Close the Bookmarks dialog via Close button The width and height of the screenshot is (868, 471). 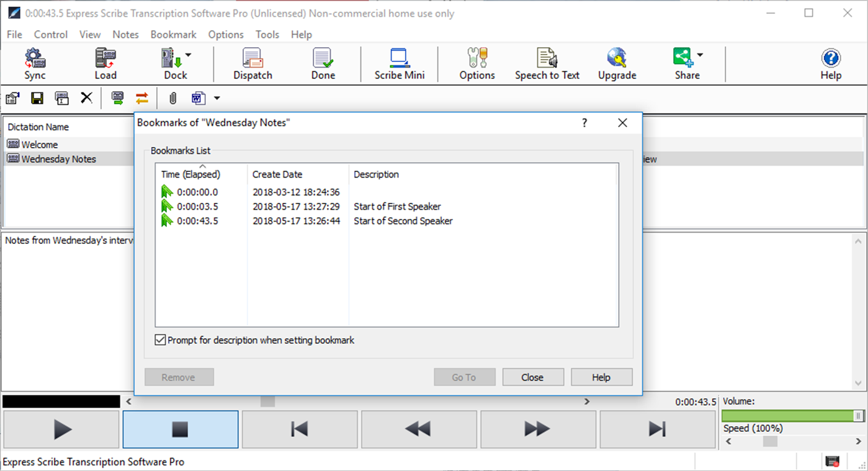[x=532, y=377]
